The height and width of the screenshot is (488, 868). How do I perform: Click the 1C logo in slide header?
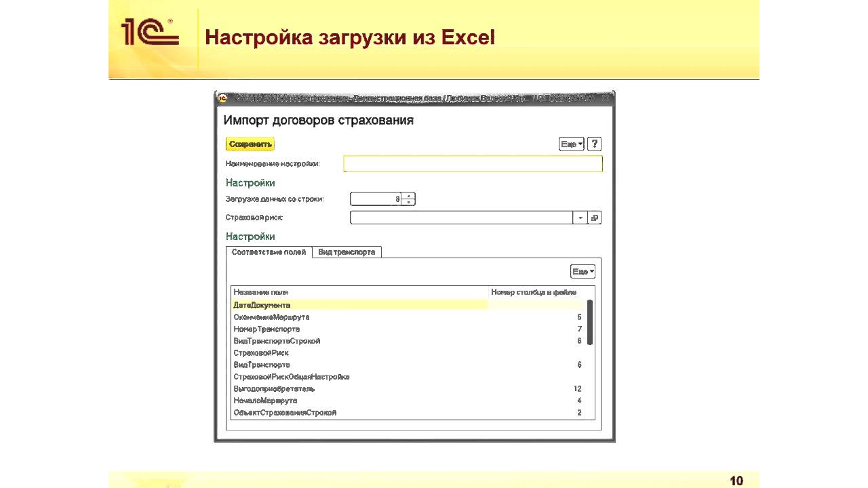click(150, 33)
